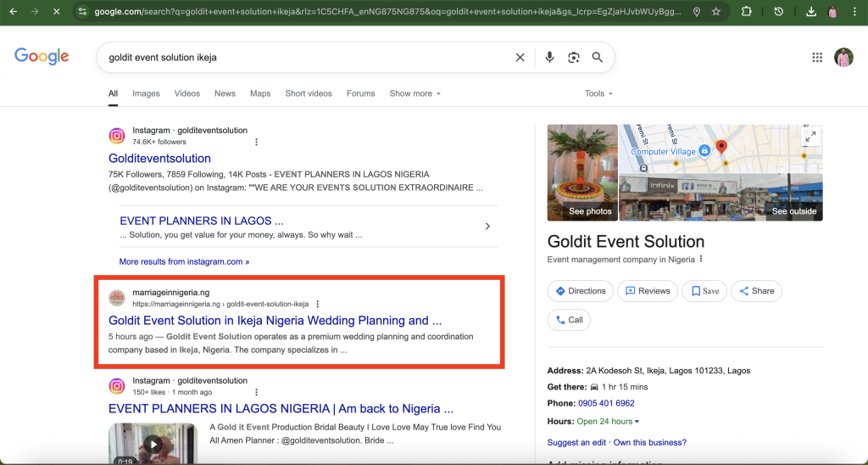Stop page loading with X button

[x=56, y=11]
